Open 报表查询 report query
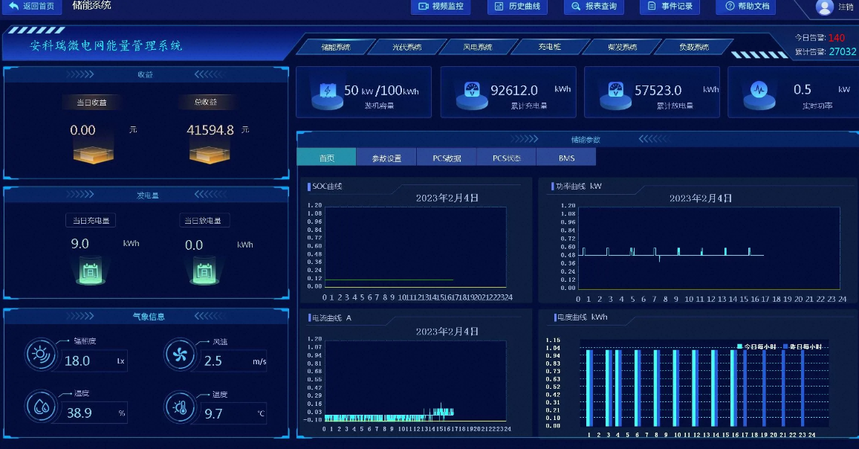This screenshot has height=449, width=859. [594, 7]
